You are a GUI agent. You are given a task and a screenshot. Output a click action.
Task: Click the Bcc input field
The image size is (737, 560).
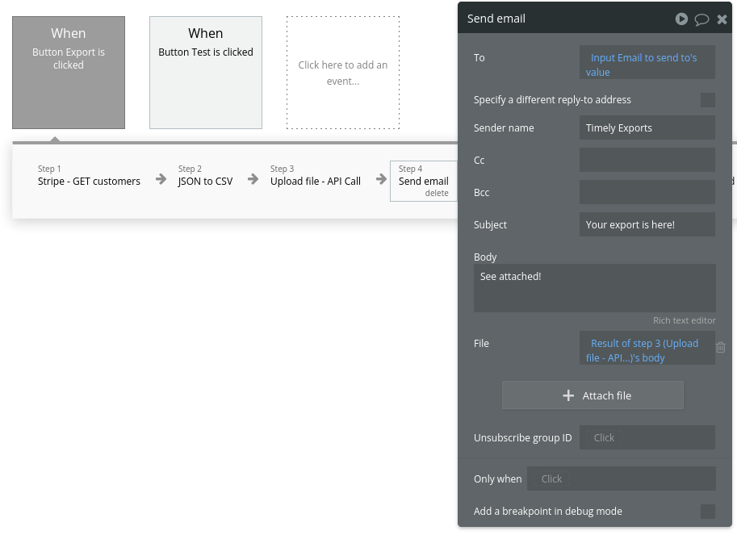tap(647, 192)
